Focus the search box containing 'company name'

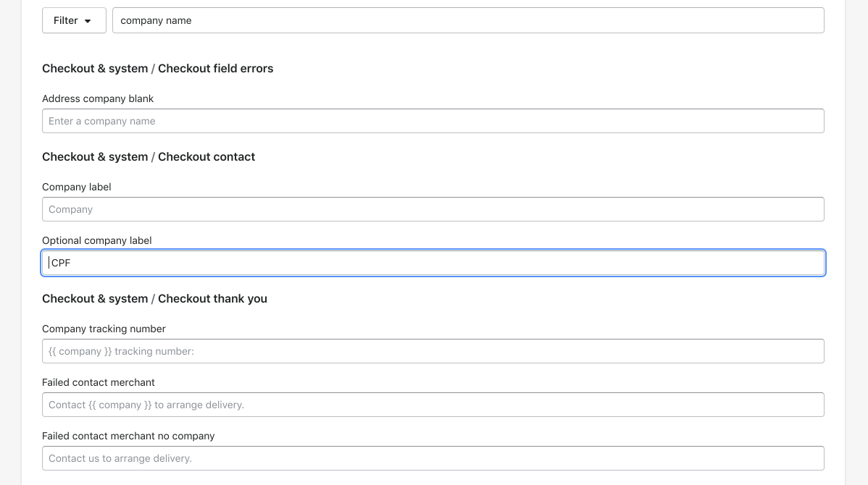[x=468, y=20]
